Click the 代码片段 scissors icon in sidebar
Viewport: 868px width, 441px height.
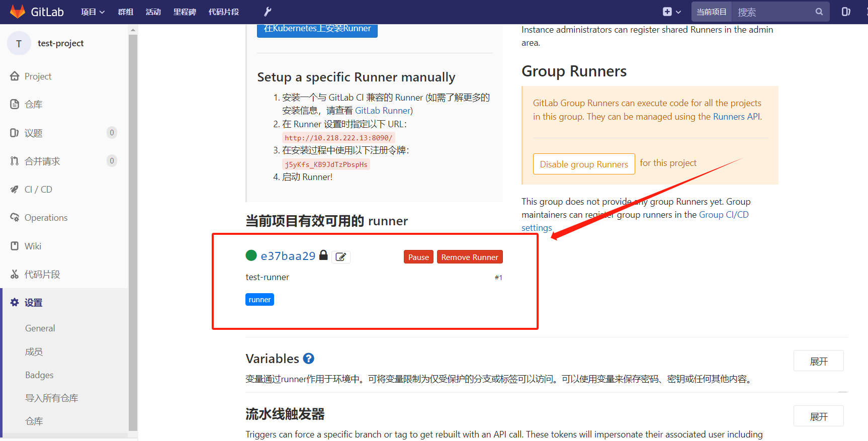15,274
